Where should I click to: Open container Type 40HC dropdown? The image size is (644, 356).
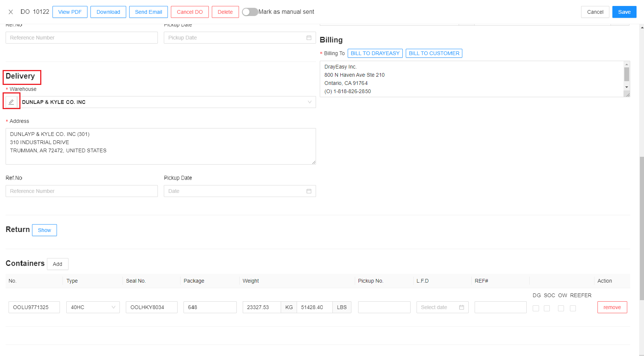point(93,307)
